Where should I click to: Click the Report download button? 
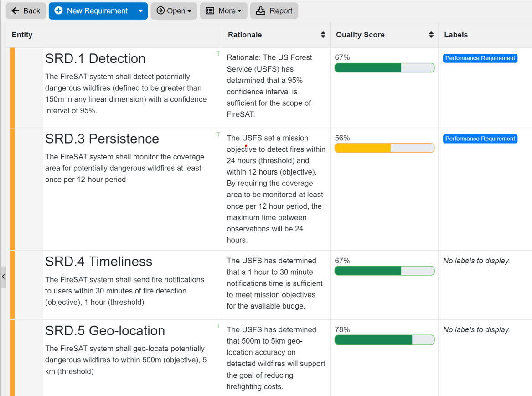274,11
